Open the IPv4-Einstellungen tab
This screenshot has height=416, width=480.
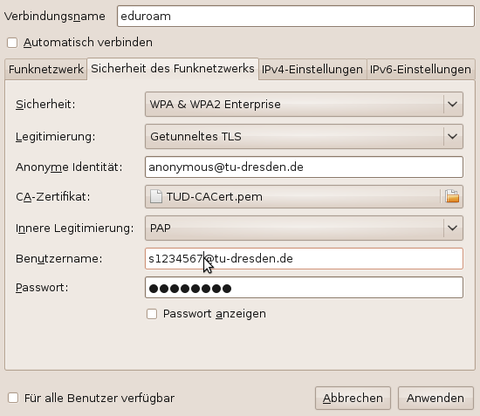click(x=312, y=69)
